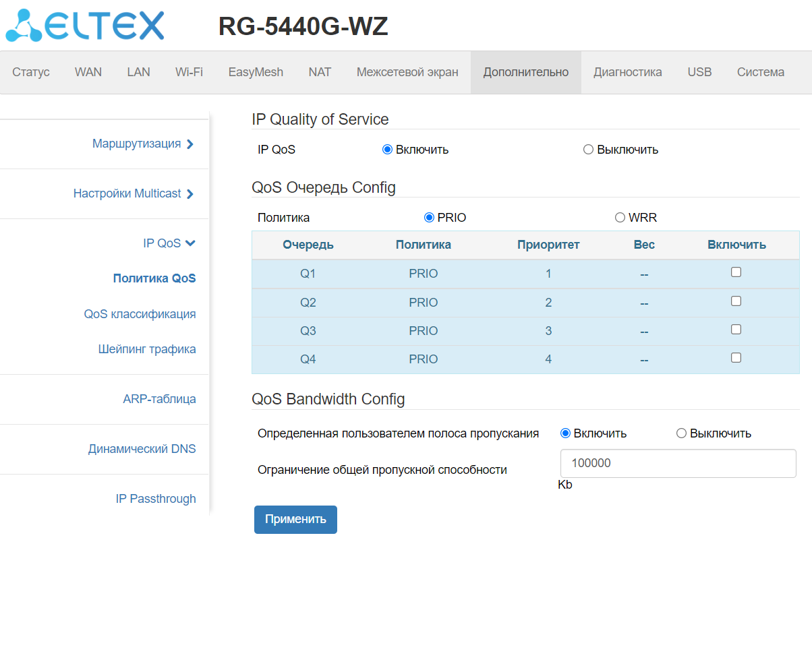Enable the Q1 queue checkbox
The image size is (812, 668).
coord(736,272)
